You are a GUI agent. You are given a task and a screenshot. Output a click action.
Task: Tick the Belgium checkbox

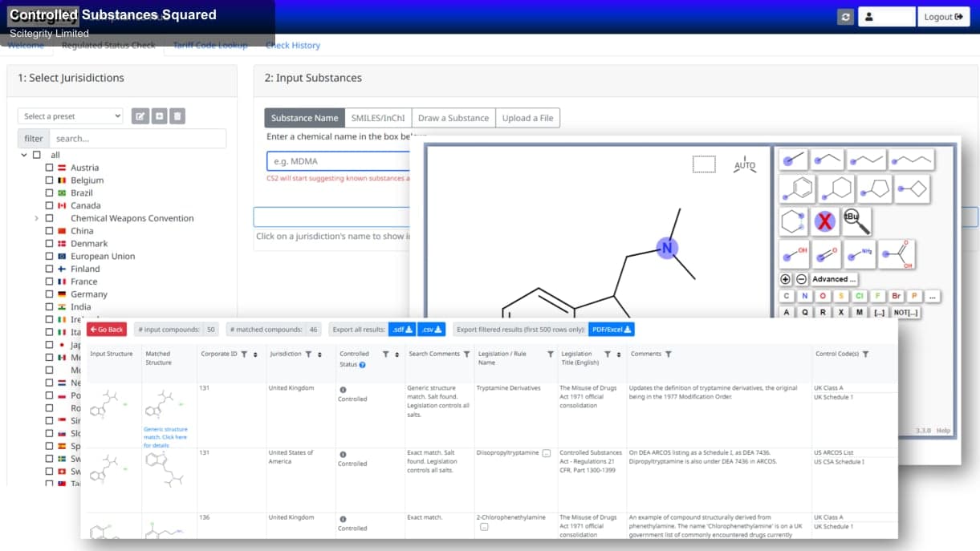pyautogui.click(x=50, y=180)
